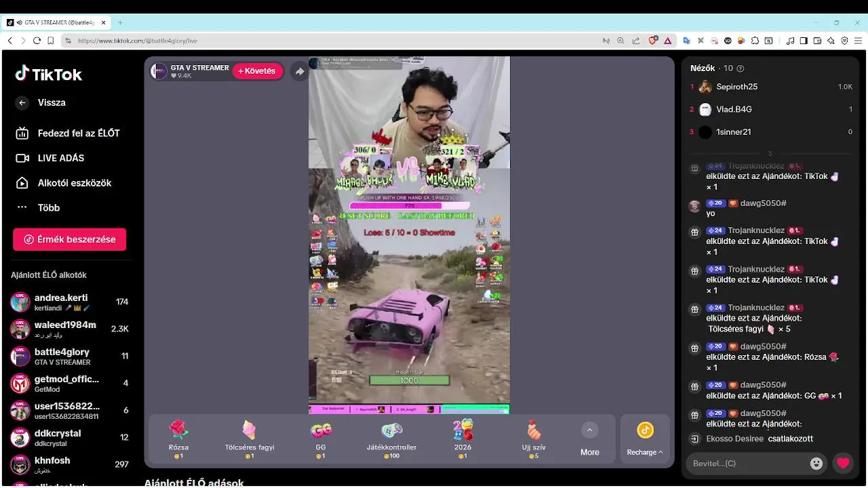Open Alkotói eszközök menu item
The height and width of the screenshot is (488, 868).
(x=64, y=183)
